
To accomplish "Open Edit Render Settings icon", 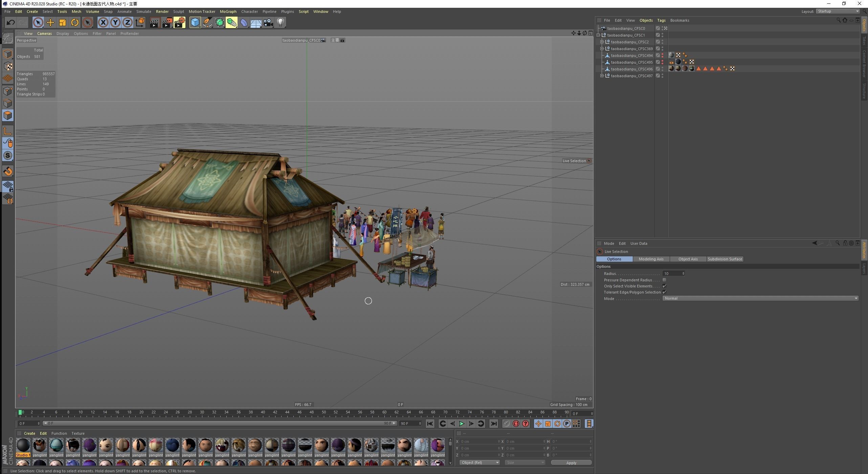I will click(180, 23).
